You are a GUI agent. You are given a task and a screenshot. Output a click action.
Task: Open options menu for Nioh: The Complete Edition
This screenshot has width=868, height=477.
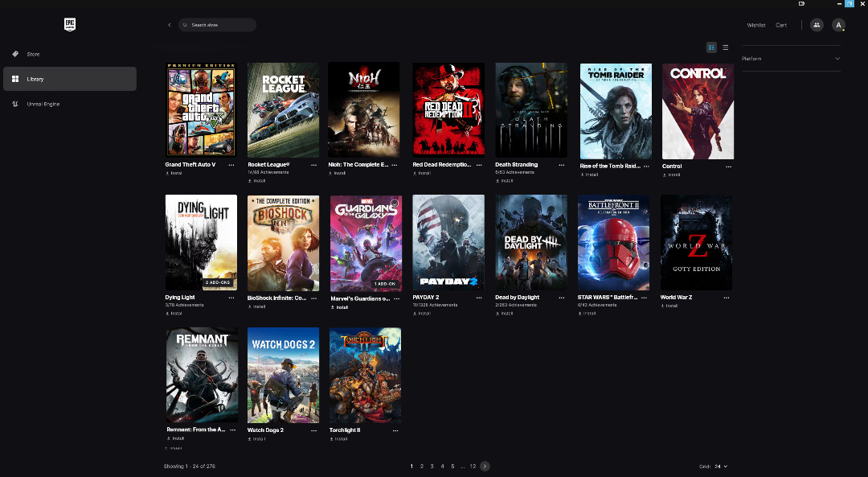coord(395,165)
